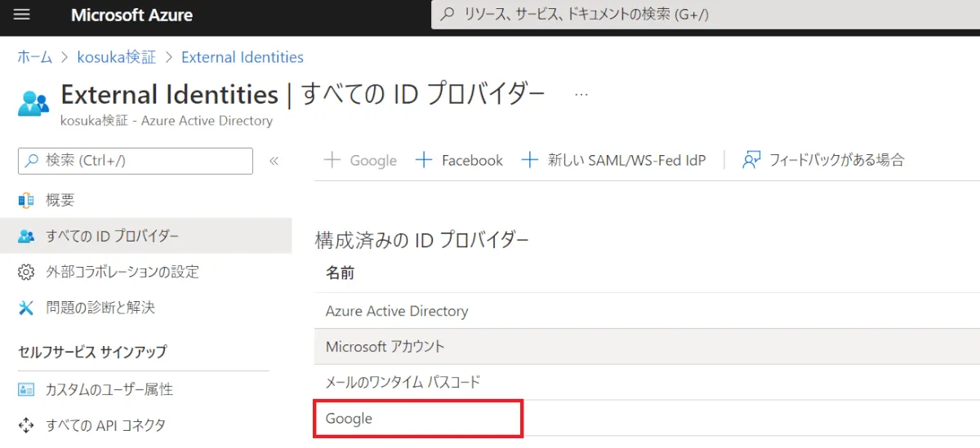The width and height of the screenshot is (980, 448).
Task: Open the ellipsis more options menu
Action: [x=581, y=95]
